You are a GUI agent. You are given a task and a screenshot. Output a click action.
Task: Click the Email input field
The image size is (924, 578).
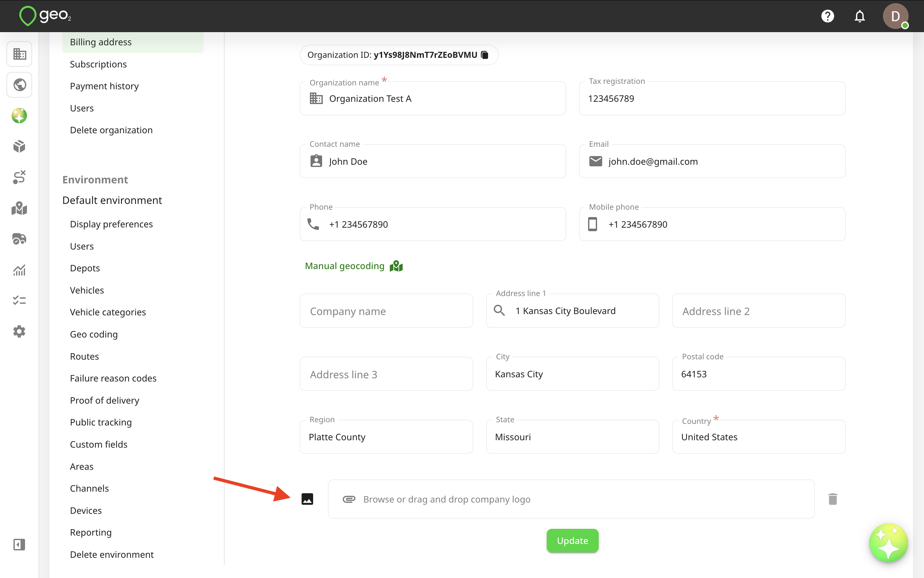pos(712,161)
